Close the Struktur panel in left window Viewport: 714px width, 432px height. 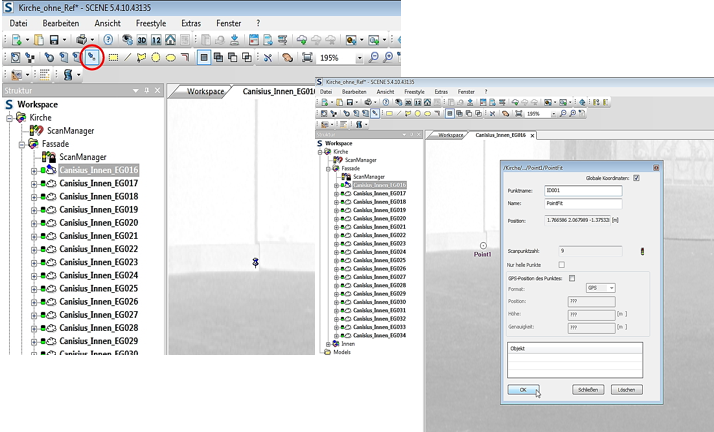(x=158, y=91)
